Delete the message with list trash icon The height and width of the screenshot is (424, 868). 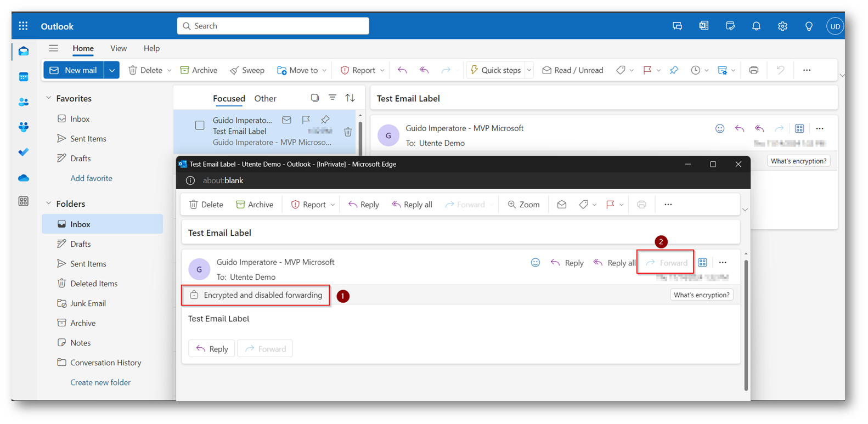point(348,132)
